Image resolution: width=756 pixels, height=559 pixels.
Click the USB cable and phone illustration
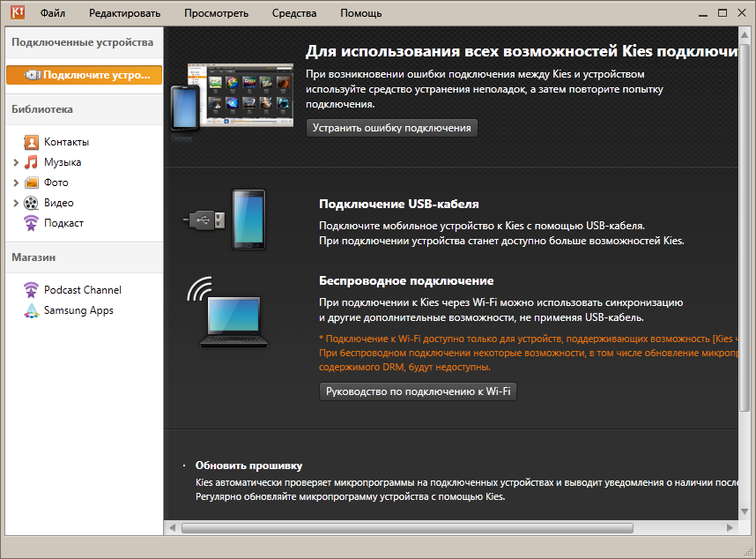pyautogui.click(x=225, y=220)
